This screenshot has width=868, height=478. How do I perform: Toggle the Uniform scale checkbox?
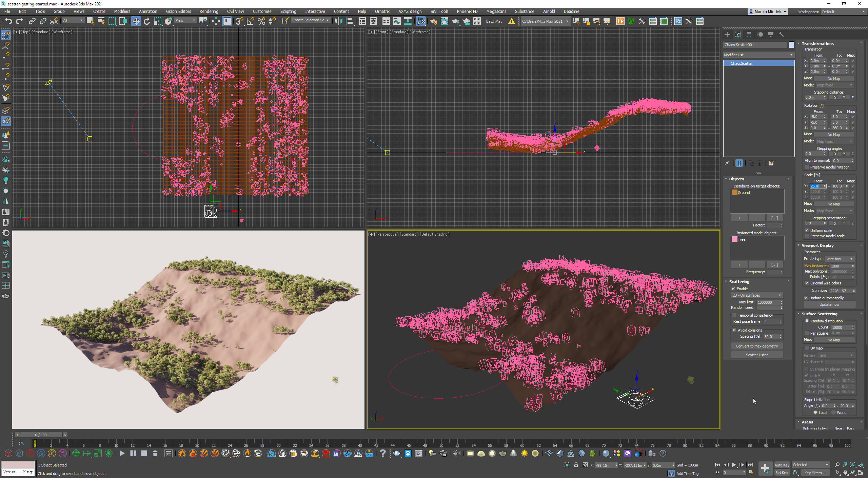807,231
